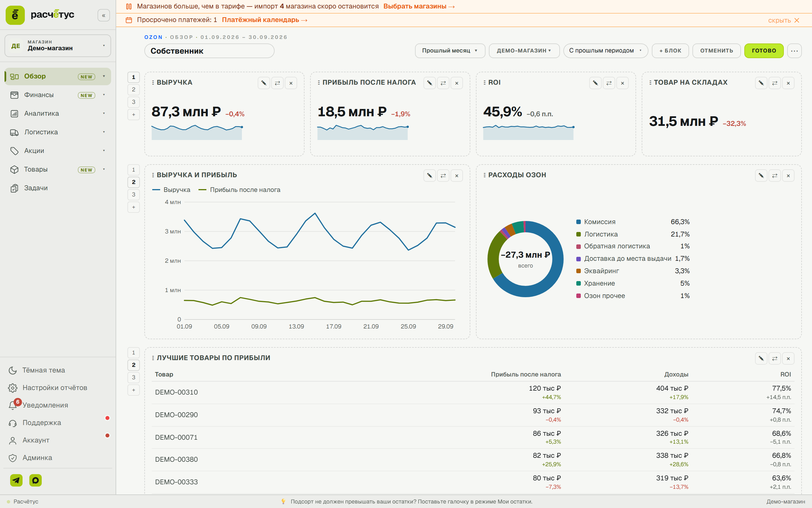Click the swap arrows icon on Выручка card
This screenshot has width=812, height=508.
pos(277,83)
